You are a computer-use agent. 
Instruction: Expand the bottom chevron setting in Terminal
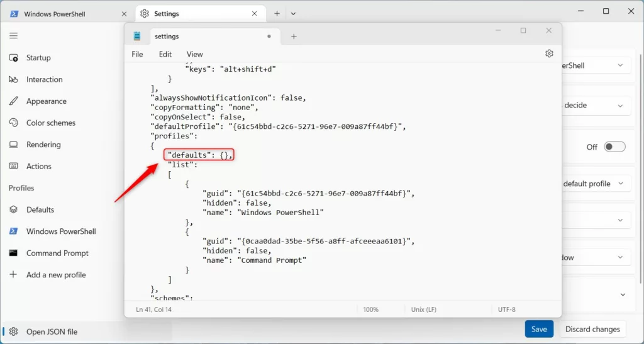click(623, 295)
